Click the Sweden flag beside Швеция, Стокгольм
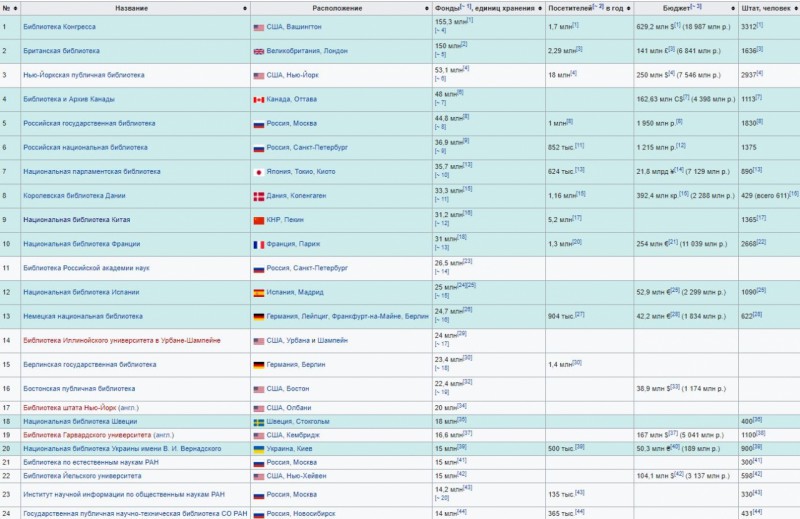The image size is (800, 519). tap(259, 422)
